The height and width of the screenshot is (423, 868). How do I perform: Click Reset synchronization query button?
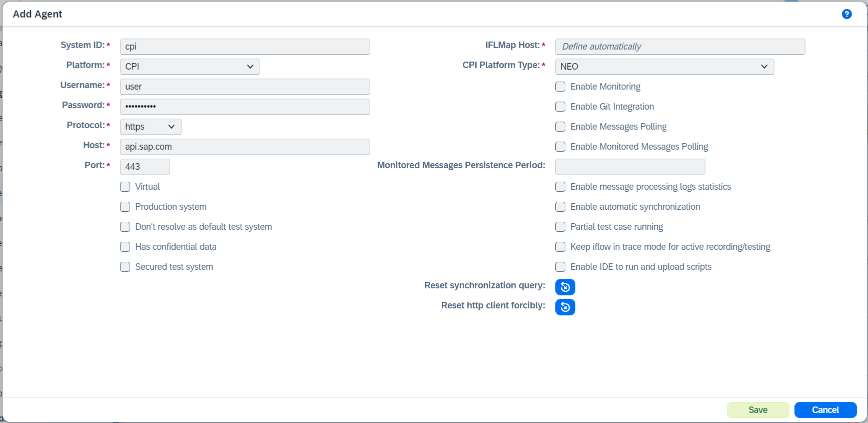565,287
